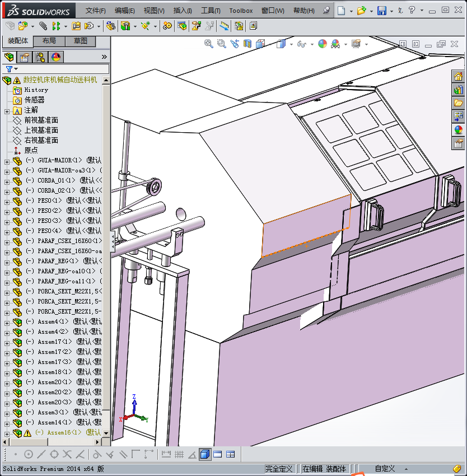
Task: Switch to the 布局 tab
Action: (49, 41)
